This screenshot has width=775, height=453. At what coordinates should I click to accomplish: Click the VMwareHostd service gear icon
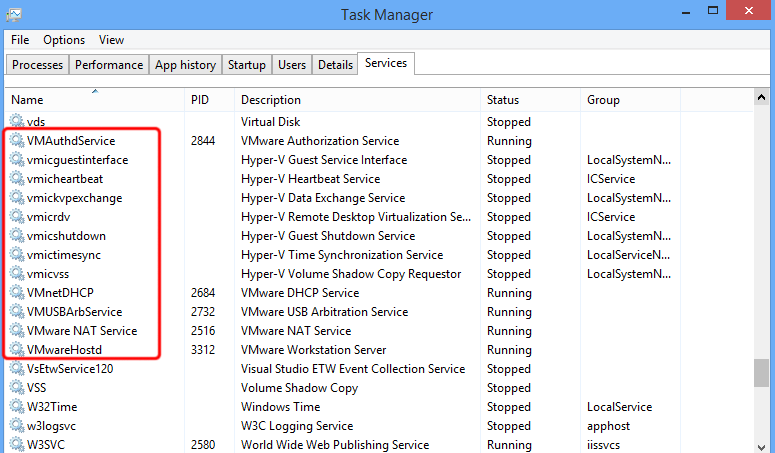pyautogui.click(x=16, y=350)
